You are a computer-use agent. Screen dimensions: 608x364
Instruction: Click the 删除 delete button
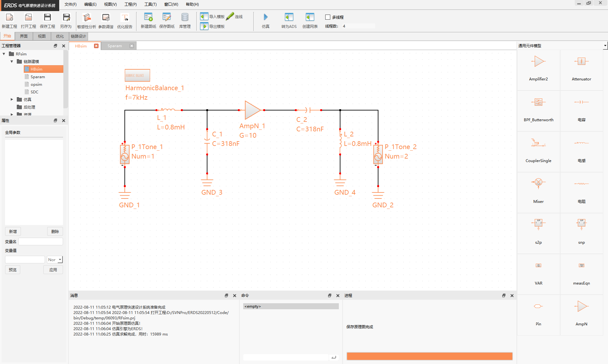[x=55, y=231]
